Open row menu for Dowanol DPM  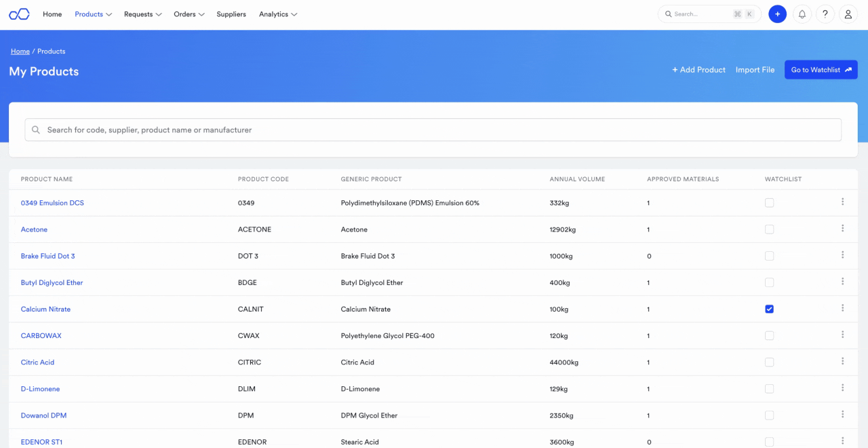(842, 414)
